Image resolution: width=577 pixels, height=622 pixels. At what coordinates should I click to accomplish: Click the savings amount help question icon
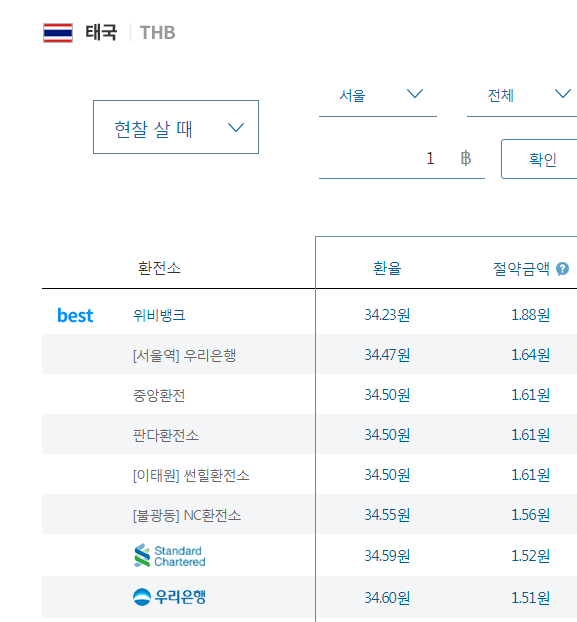click(x=562, y=269)
